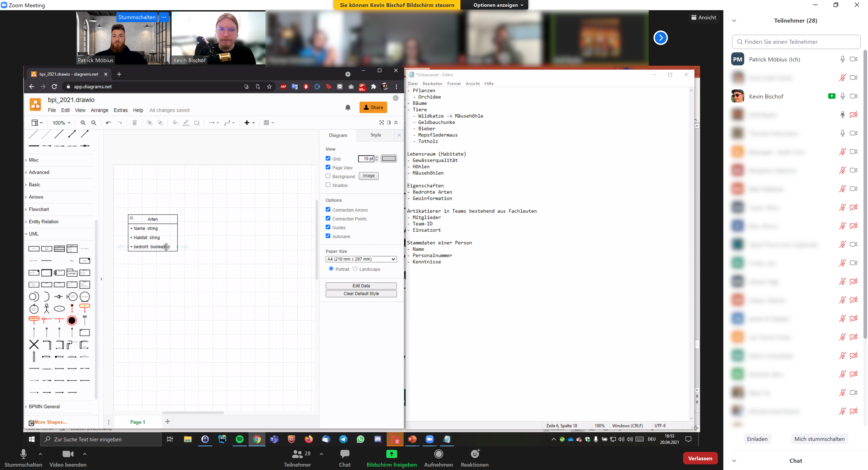Image resolution: width=868 pixels, height=470 pixels.
Task: Open the 100% zoom level dropdown
Action: (61, 123)
